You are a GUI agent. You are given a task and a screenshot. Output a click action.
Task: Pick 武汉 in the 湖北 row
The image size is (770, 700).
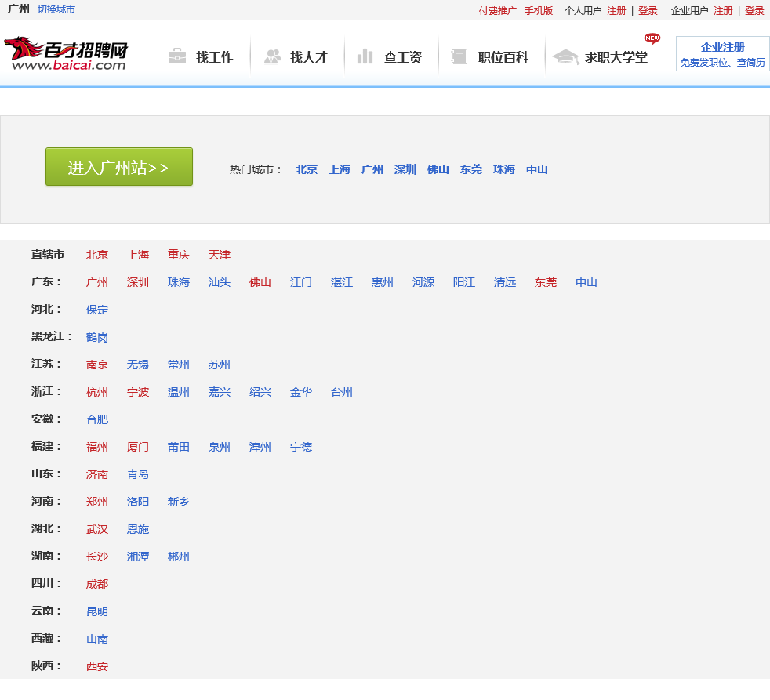96,529
